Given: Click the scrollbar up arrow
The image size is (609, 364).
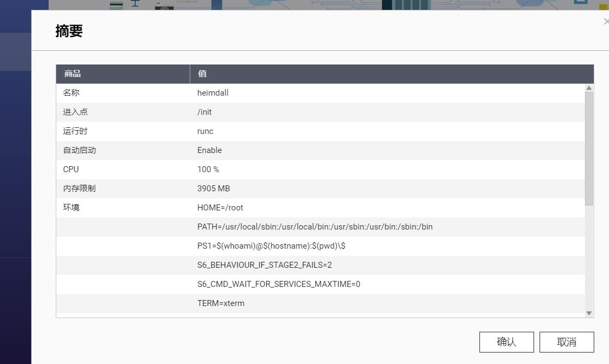Looking at the screenshot, I should [589, 87].
